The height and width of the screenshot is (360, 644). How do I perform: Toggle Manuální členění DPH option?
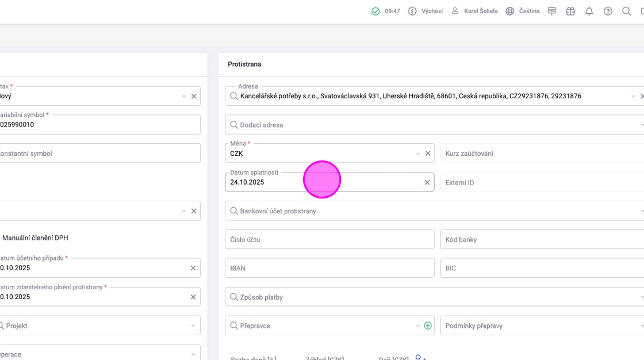point(34,238)
